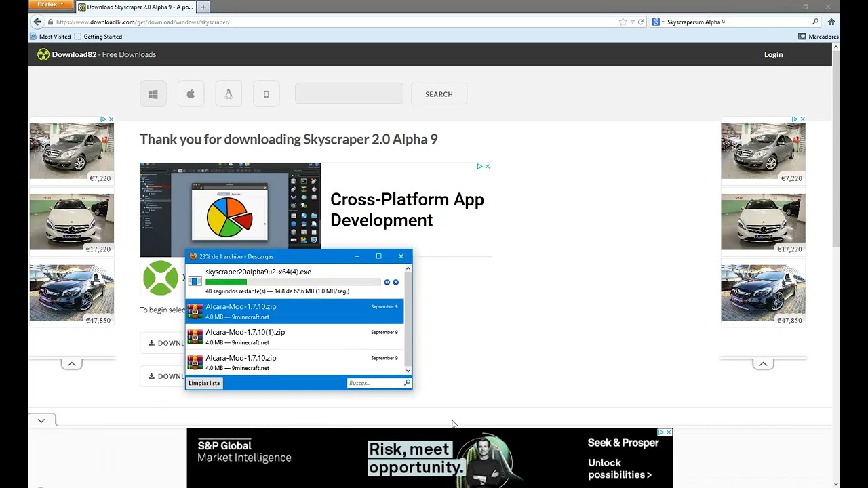Open the S&P Global Market Intelligence ad logo
Image resolution: width=868 pixels, height=488 pixels.
point(244,451)
